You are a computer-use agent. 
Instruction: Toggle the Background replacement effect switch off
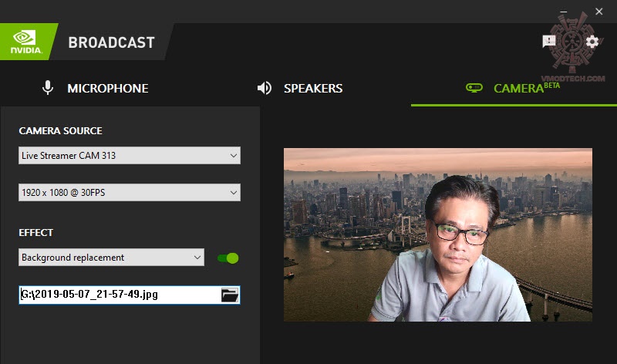tap(228, 258)
